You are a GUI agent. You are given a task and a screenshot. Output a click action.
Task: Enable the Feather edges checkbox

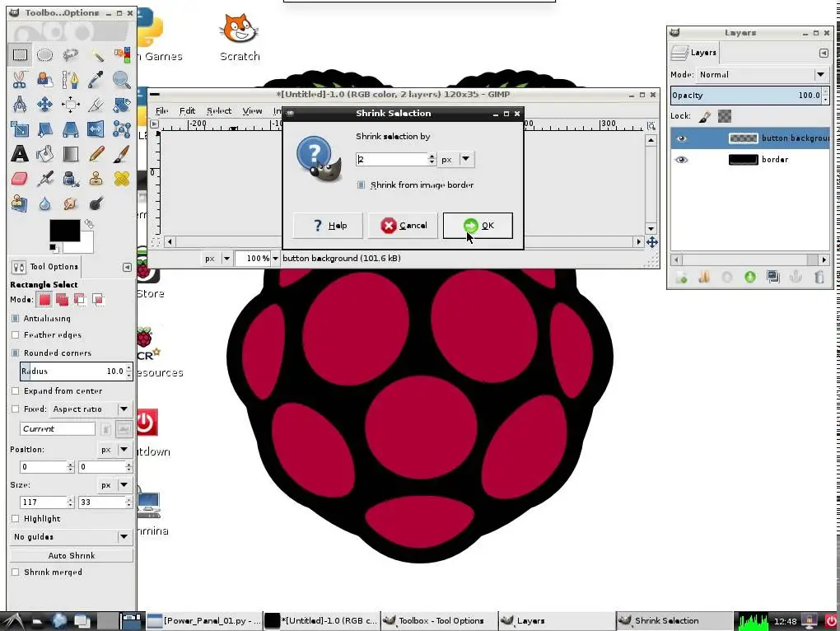16,334
